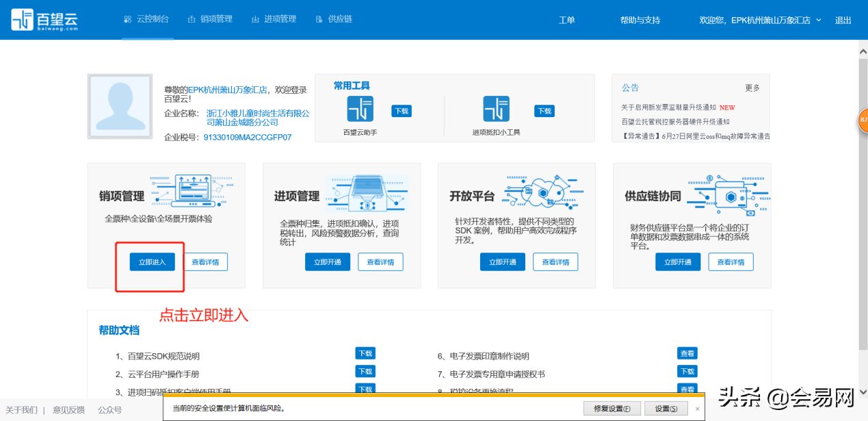Screen dimensions: 868x421
Task: Click the EPK杭州萧山万象汇店 name link in greeting
Action: tap(228, 90)
